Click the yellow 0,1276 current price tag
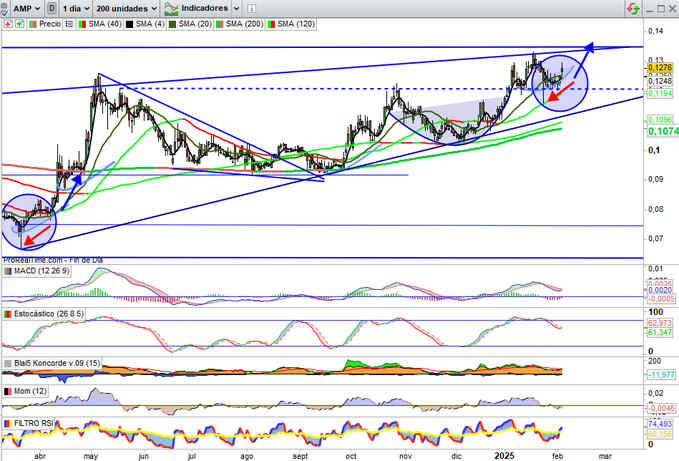Image resolution: width=679 pixels, height=461 pixels. tap(660, 68)
